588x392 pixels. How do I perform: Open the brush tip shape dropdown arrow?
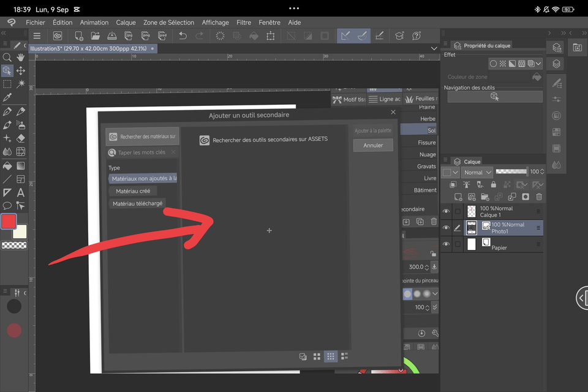tap(435, 294)
